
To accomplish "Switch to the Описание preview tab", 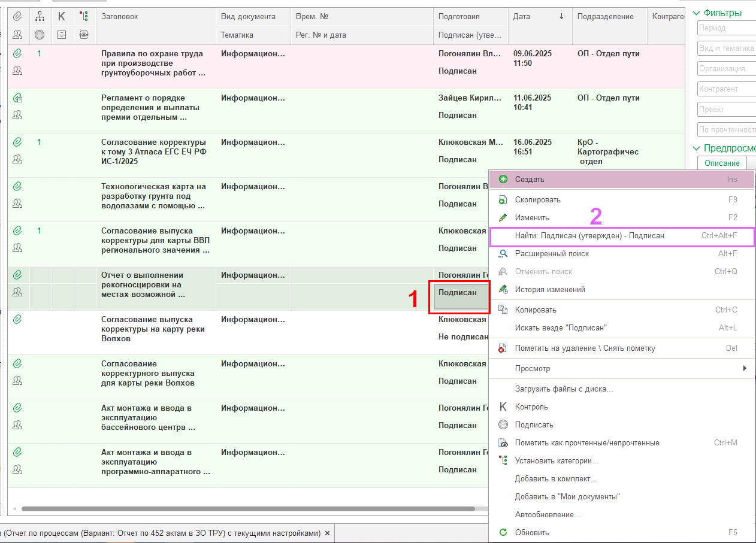I will tap(721, 163).
